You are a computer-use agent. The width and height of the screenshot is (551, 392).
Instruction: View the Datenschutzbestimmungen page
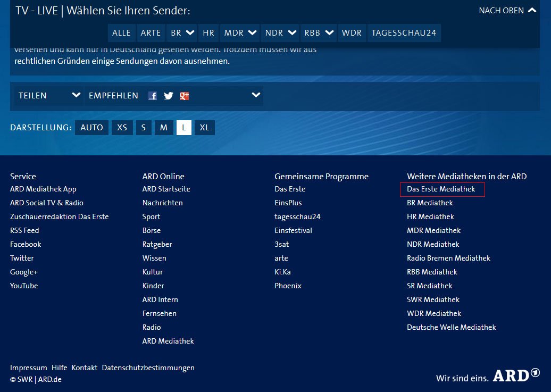[x=148, y=368]
